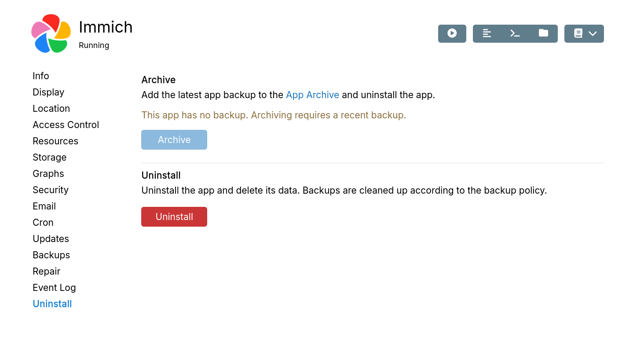
Task: Open Security settings
Action: click(x=50, y=190)
